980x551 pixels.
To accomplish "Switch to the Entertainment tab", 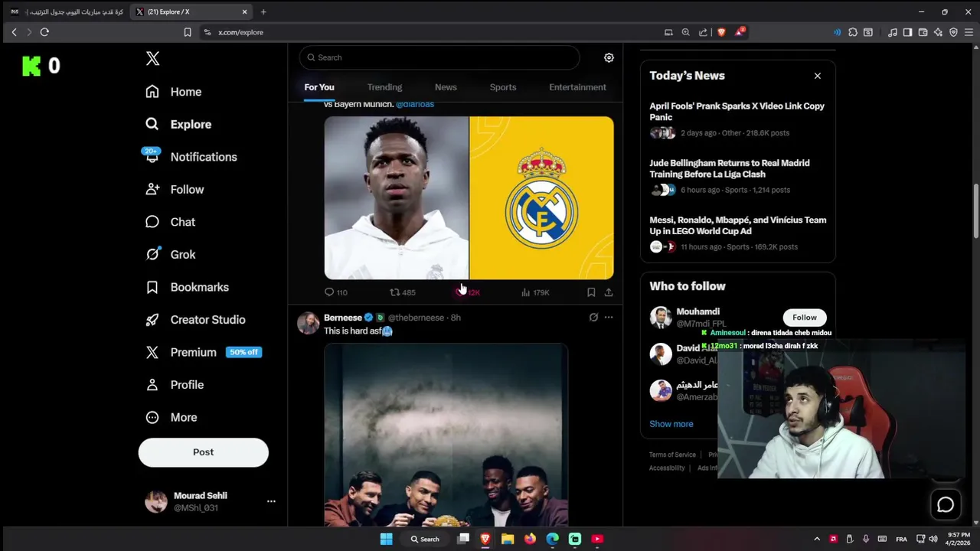I will pyautogui.click(x=577, y=87).
